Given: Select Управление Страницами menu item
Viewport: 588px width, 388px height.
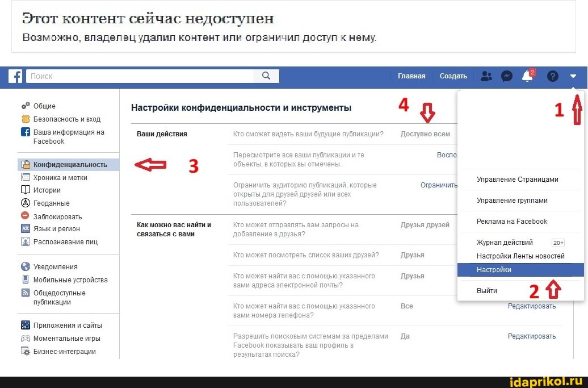Looking at the screenshot, I should tap(517, 180).
